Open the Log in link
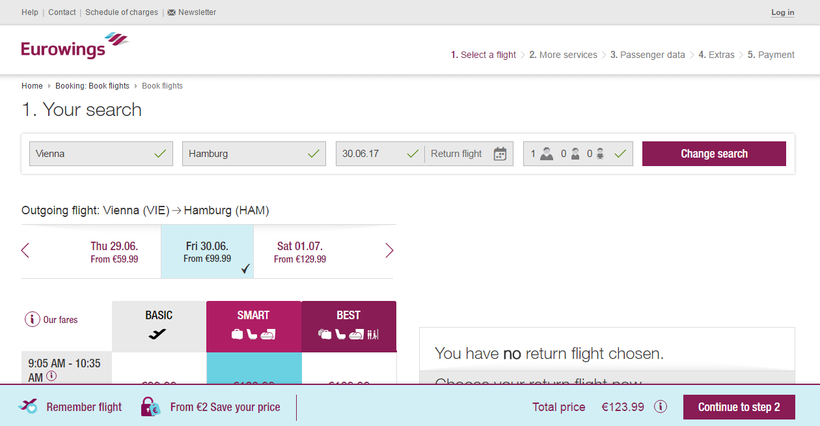The height and width of the screenshot is (426, 820). tap(783, 13)
